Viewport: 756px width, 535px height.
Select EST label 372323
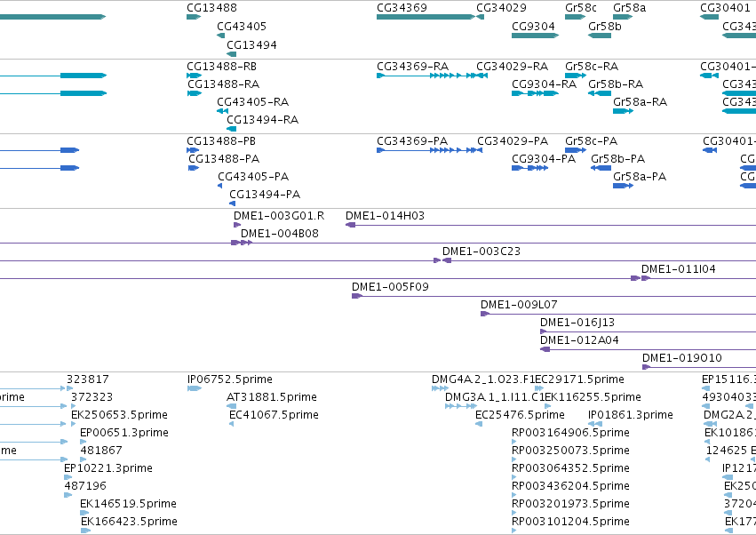pos(92,397)
